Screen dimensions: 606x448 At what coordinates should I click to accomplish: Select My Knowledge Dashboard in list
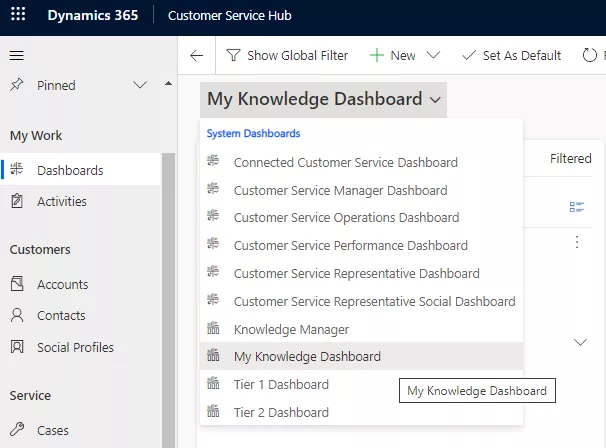361,356
